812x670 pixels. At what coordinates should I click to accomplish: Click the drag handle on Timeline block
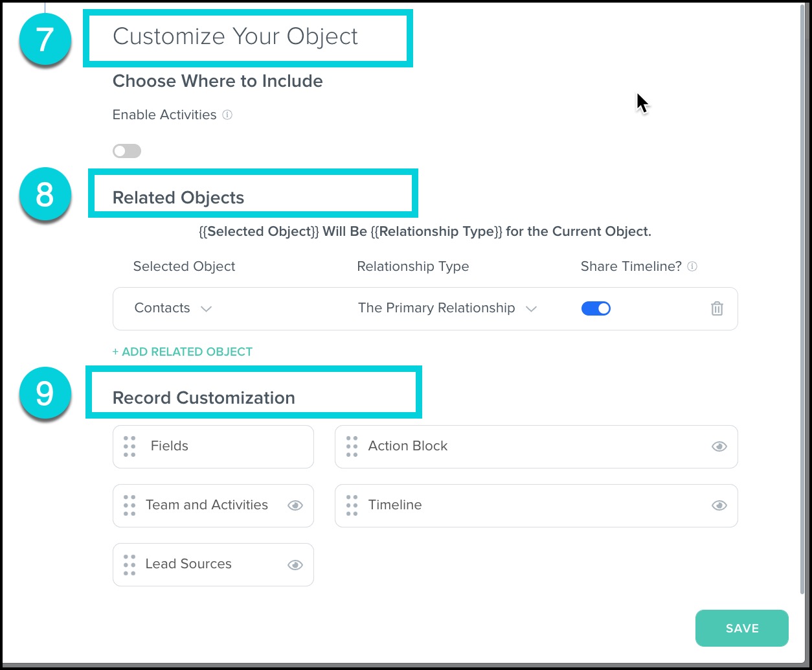[x=352, y=505]
